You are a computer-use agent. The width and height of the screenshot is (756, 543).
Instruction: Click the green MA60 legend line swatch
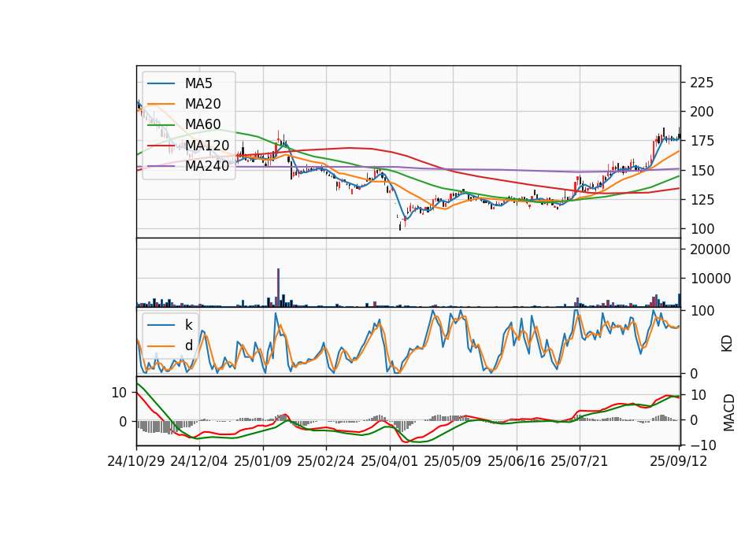tap(161, 124)
